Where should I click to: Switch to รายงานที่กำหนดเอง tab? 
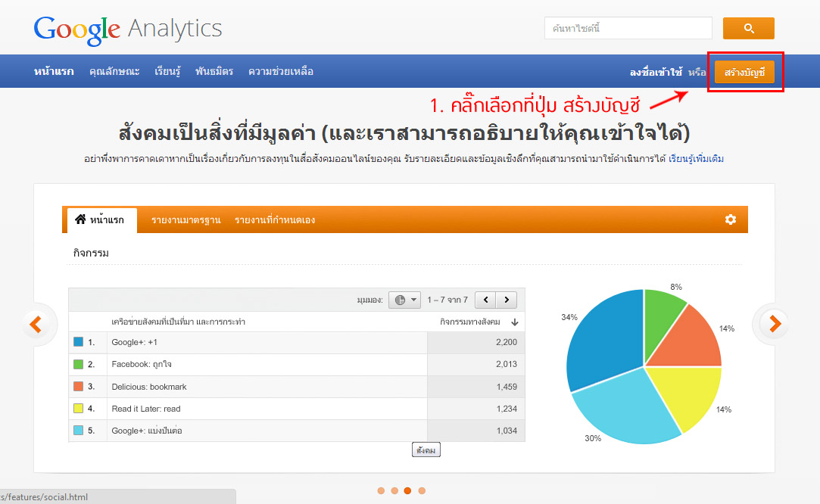275,220
